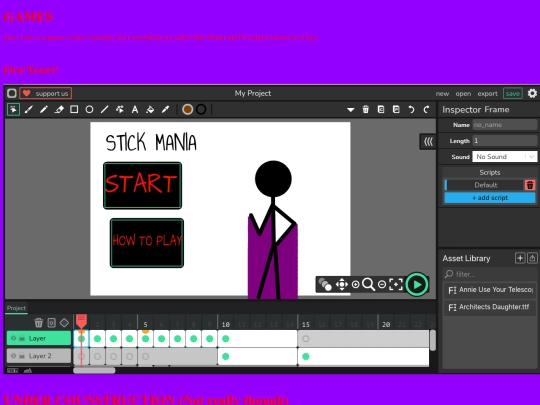The width and height of the screenshot is (540, 405).
Task: Click the zoom out minus icon
Action: coord(382,284)
